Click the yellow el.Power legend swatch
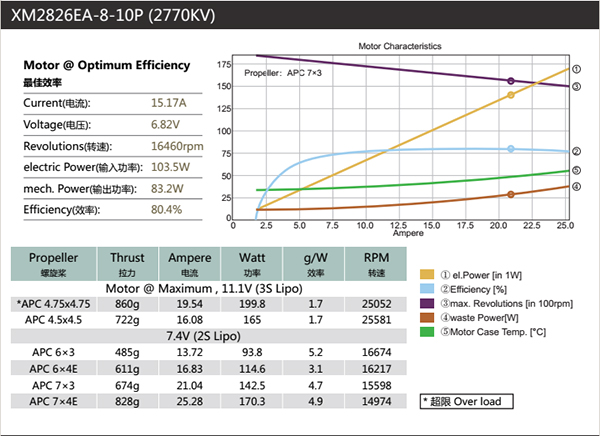Viewport: 600px width, 436px height. coord(428,274)
